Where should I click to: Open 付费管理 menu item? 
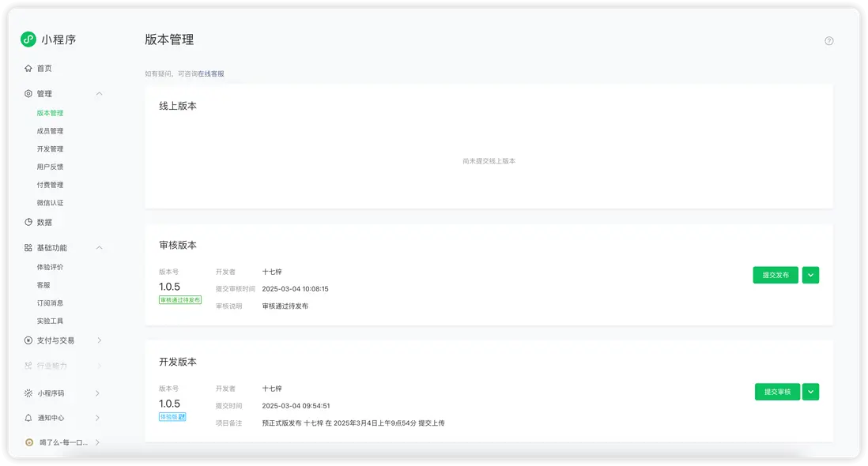coord(50,185)
